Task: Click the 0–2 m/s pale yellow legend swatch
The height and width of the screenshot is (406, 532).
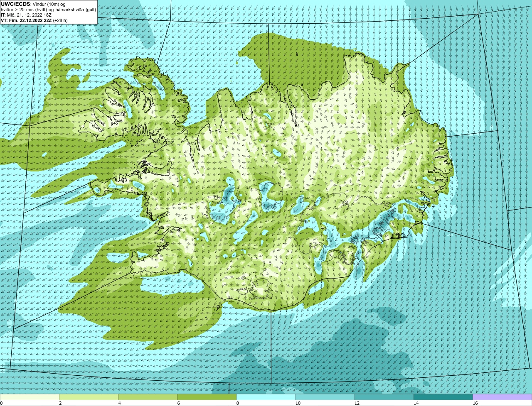Action: pos(30,397)
